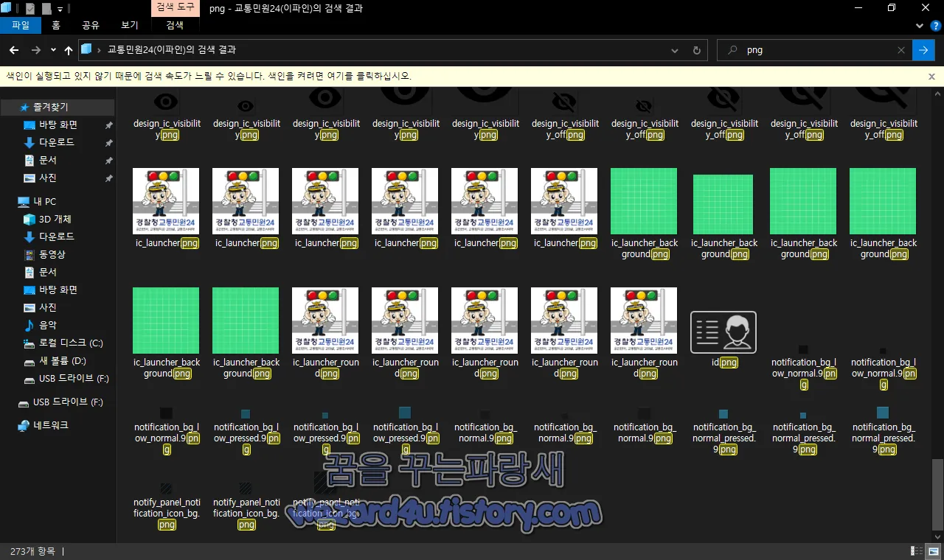Open the Customize Quick Access Toolbar dropdown

[60, 9]
